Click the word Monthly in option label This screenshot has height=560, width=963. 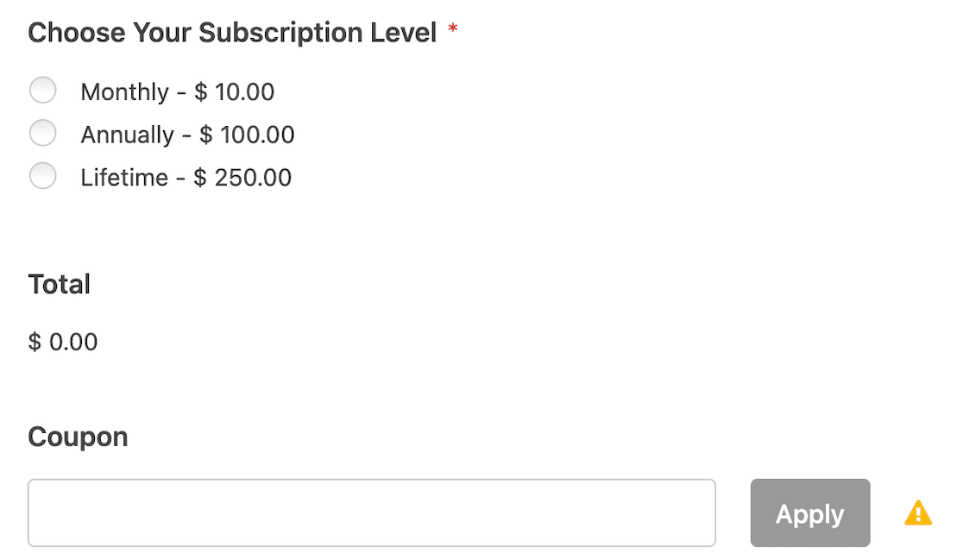(x=124, y=92)
